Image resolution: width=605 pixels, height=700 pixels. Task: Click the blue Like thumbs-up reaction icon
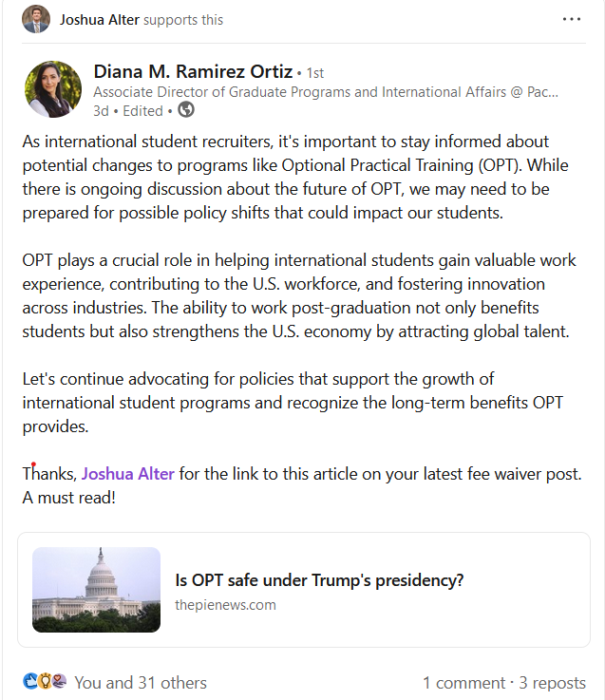[x=29, y=681]
